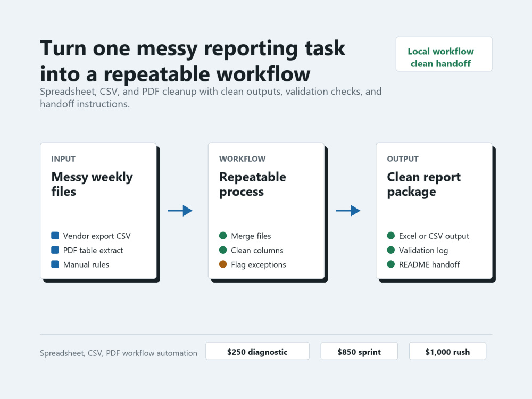Click the Vendor export CSV text
532x399 pixels.
point(97,236)
